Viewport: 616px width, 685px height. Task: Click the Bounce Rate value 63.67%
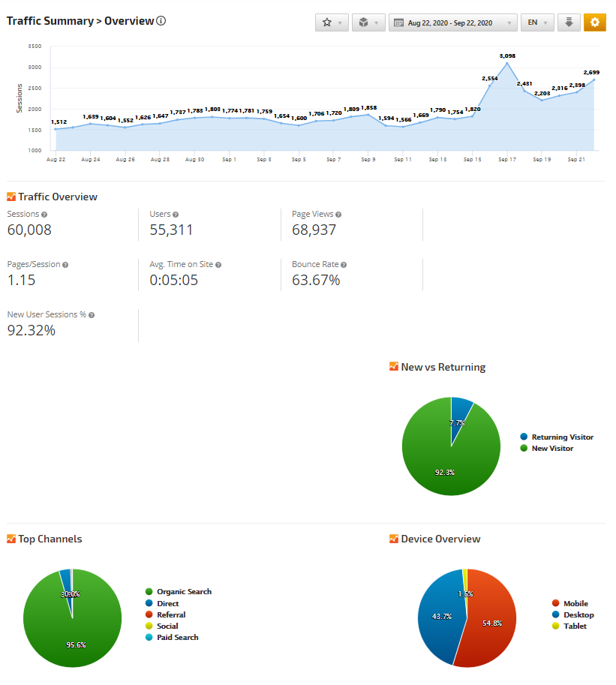316,280
